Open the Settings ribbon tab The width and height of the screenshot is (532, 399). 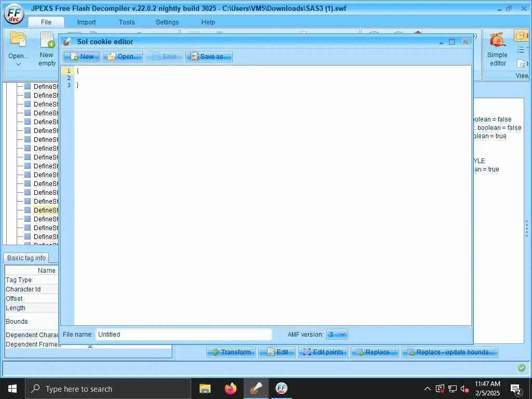point(167,22)
